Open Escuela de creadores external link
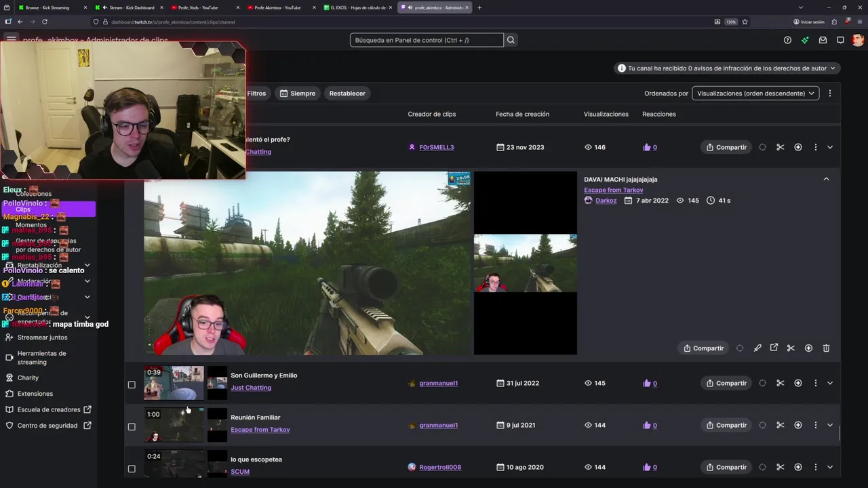 click(x=49, y=409)
